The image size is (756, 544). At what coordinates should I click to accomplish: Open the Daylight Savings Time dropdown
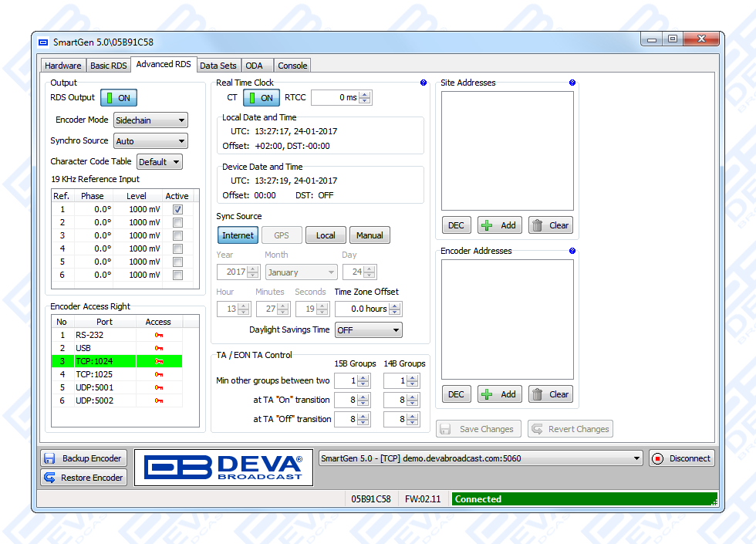pyautogui.click(x=369, y=329)
